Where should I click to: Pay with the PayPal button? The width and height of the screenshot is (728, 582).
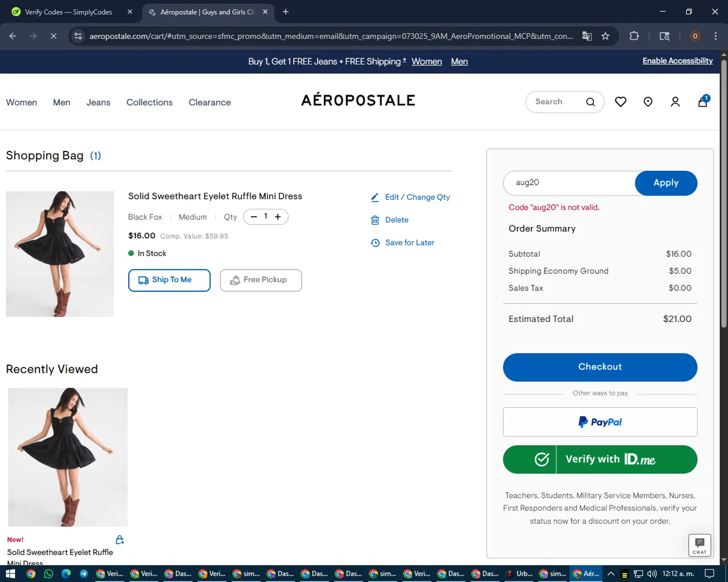[600, 422]
